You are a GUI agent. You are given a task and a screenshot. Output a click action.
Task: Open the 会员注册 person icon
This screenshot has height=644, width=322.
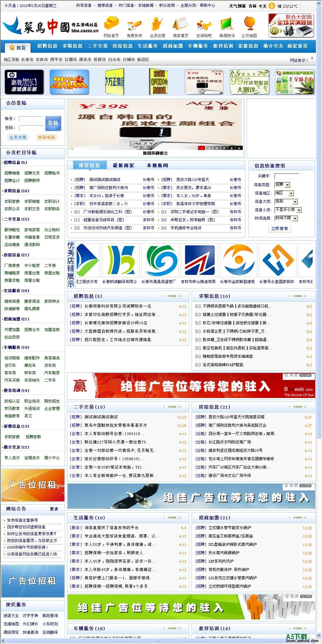157,24
